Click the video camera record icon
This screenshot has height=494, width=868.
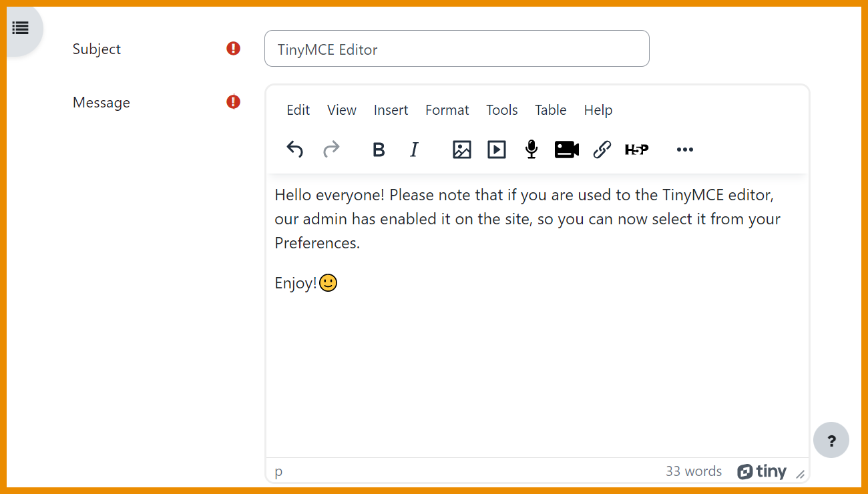click(x=566, y=150)
